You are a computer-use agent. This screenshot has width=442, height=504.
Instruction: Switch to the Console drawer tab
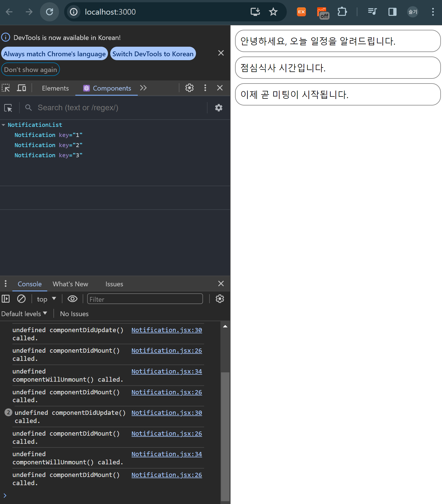tap(30, 284)
